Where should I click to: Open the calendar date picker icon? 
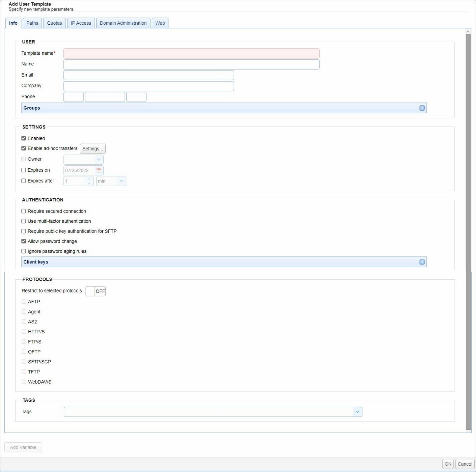click(99, 170)
